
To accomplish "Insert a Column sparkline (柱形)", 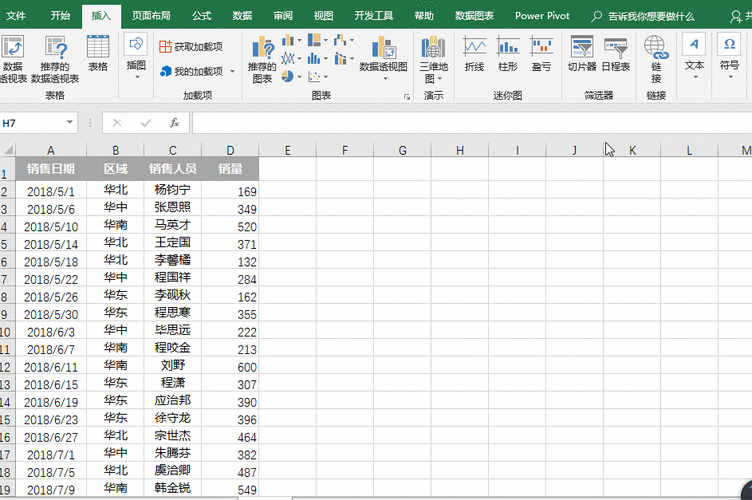I will pos(508,53).
